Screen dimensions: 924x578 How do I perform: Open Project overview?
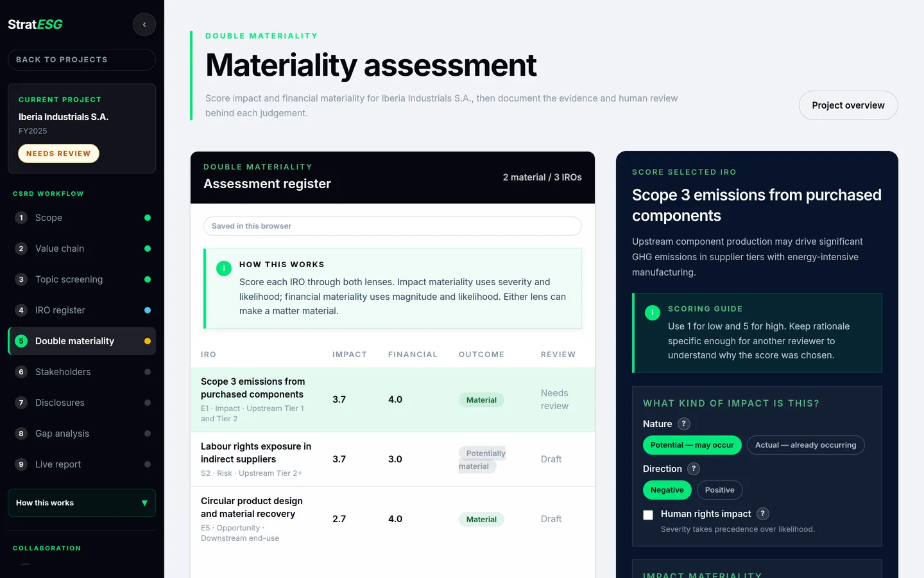tap(848, 105)
